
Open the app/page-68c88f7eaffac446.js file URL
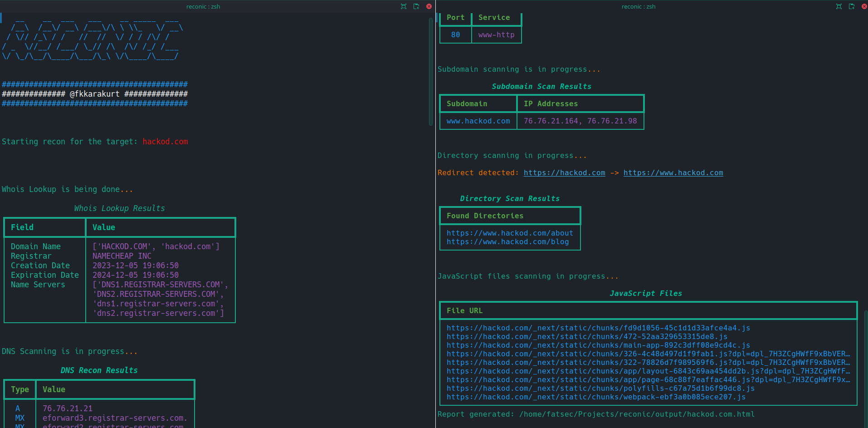[x=649, y=380]
